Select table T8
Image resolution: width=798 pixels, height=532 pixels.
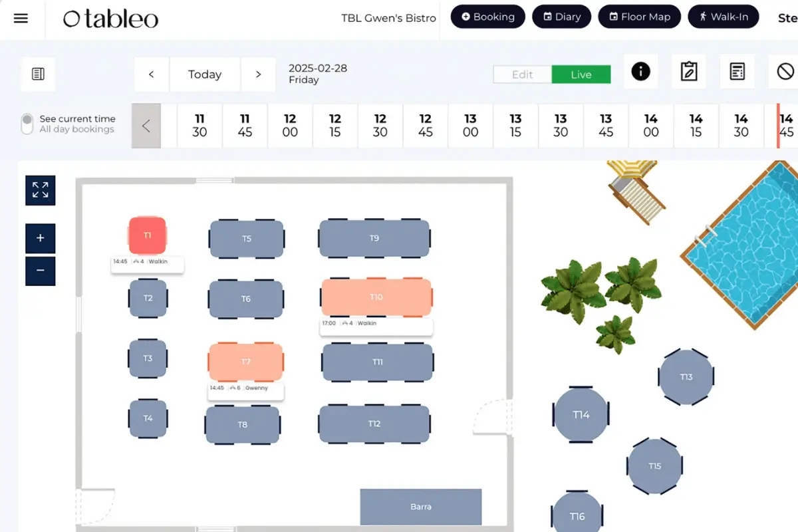pos(243,424)
